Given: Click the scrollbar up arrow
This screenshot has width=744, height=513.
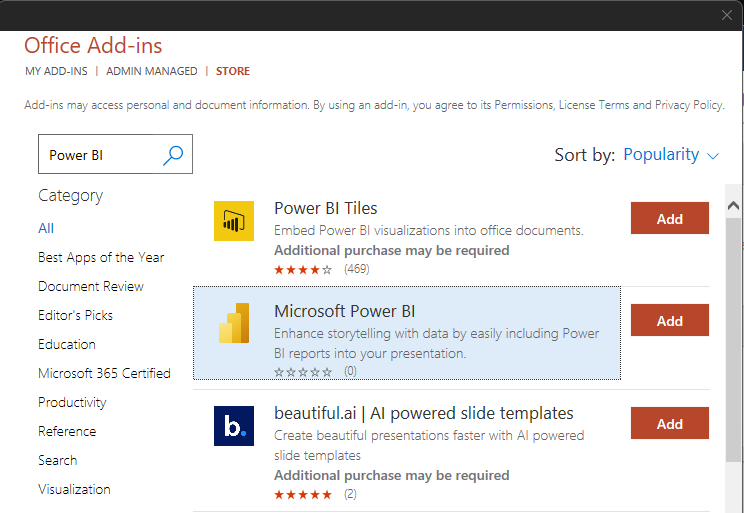Looking at the screenshot, I should (x=733, y=205).
